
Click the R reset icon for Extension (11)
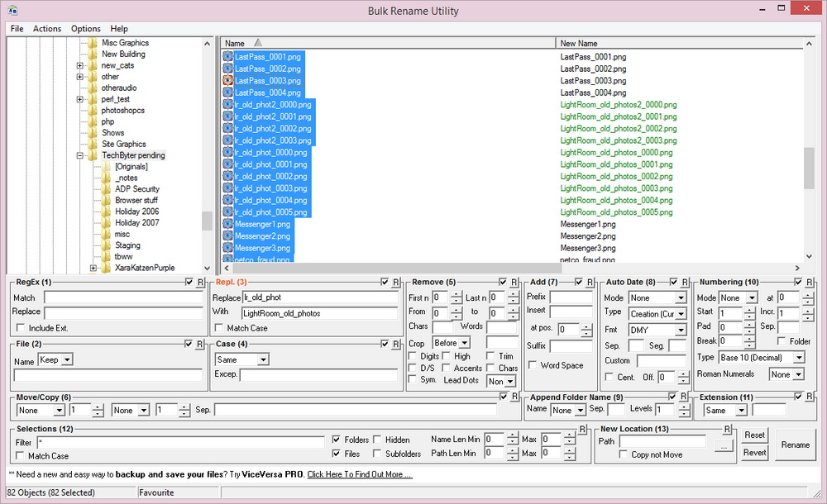pyautogui.click(x=810, y=397)
